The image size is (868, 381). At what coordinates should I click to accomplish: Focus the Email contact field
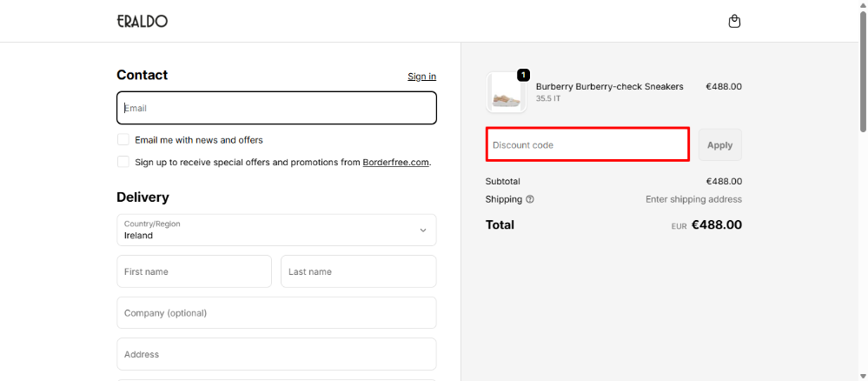tap(276, 109)
